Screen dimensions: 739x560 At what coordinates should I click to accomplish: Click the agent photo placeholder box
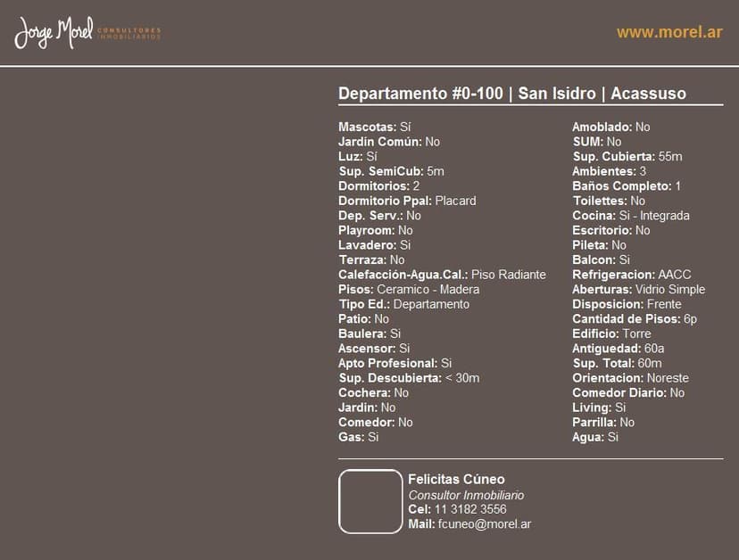point(370,501)
